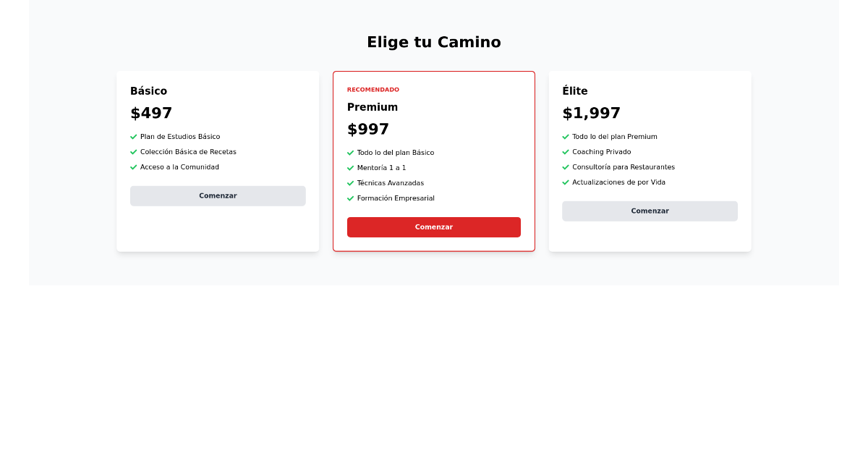This screenshot has width=868, height=456.
Task: Click the checkmark beside Técnicas Avanzadas
Action: (350, 182)
